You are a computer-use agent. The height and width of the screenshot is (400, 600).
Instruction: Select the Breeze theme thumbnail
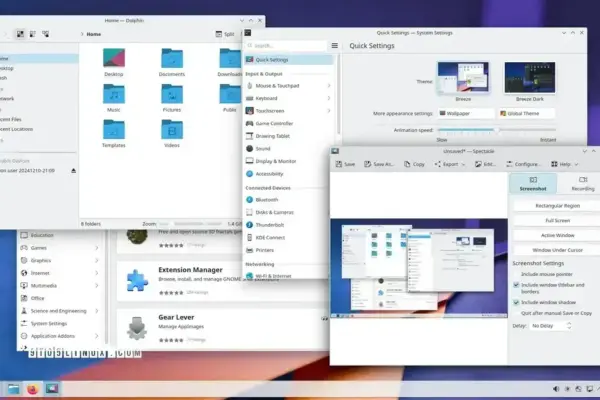click(463, 77)
